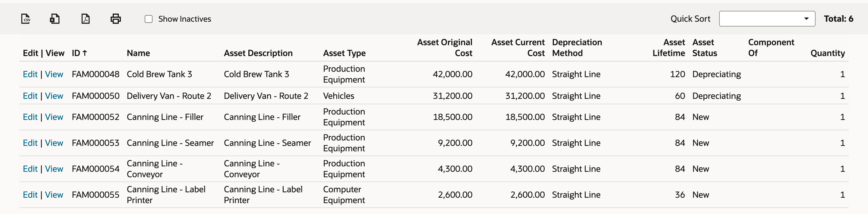Image resolution: width=868 pixels, height=214 pixels.
Task: Sort by Asset Lifetime header
Action: [668, 48]
